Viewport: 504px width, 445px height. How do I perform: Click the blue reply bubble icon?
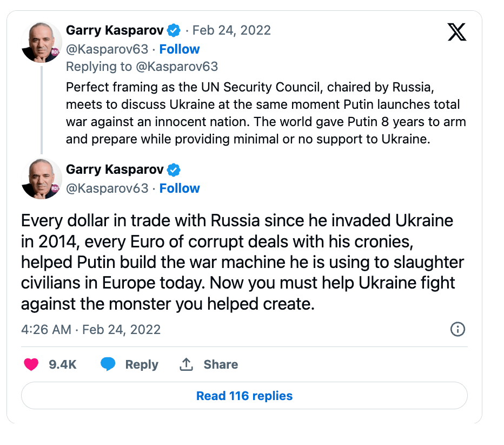coord(108,364)
